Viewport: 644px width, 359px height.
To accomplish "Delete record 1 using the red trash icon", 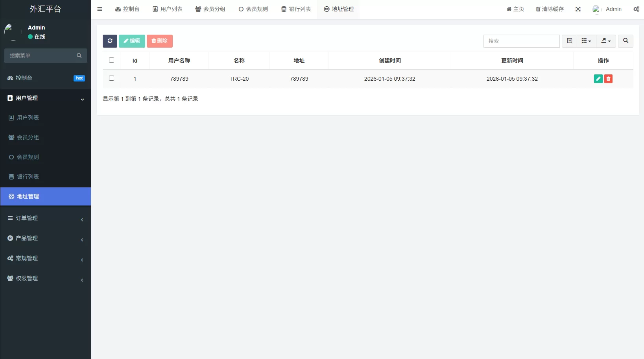I will point(608,79).
